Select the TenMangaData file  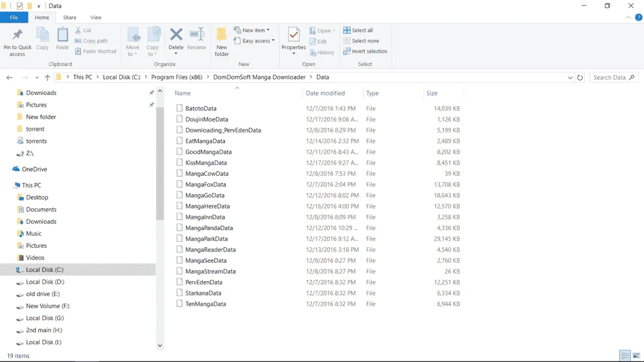[x=206, y=304]
